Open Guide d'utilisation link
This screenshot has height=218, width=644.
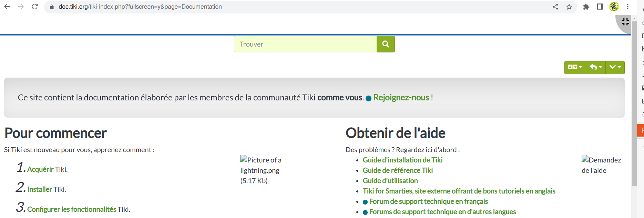pos(390,181)
